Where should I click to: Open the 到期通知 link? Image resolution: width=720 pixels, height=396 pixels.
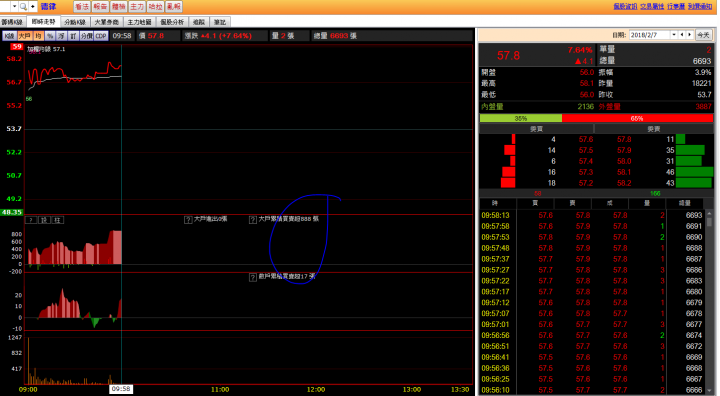point(700,6)
